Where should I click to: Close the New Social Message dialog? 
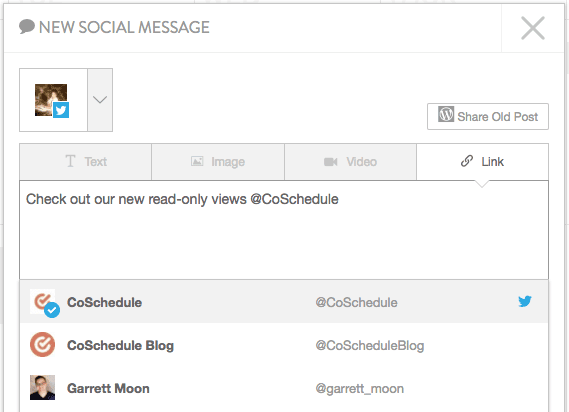[x=533, y=28]
